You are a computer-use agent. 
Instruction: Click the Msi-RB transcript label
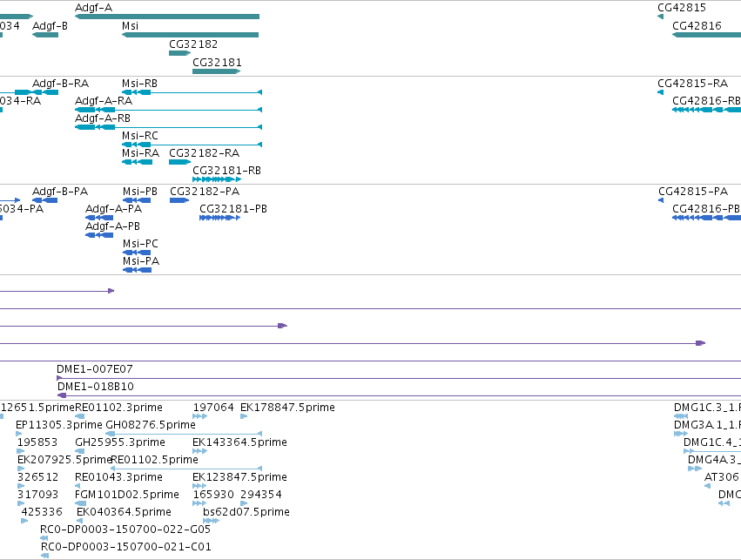[x=139, y=84]
